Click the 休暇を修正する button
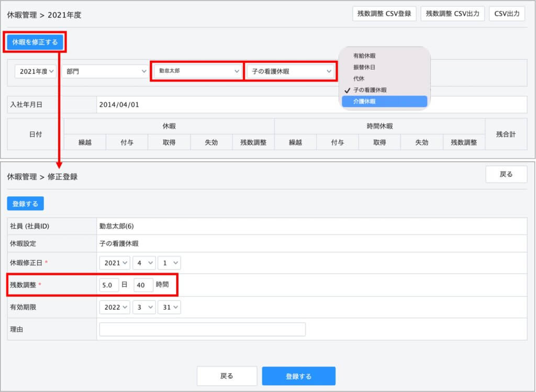Image resolution: width=536 pixels, height=392 pixels. coord(35,42)
